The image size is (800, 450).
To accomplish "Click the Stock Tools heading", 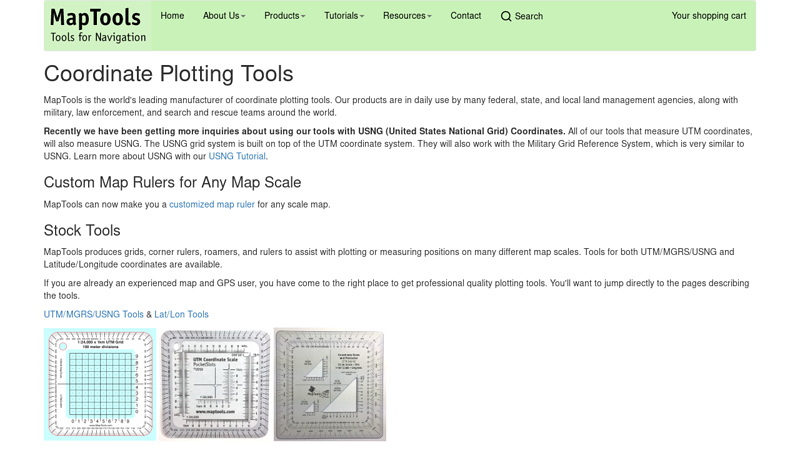I will pos(82,230).
